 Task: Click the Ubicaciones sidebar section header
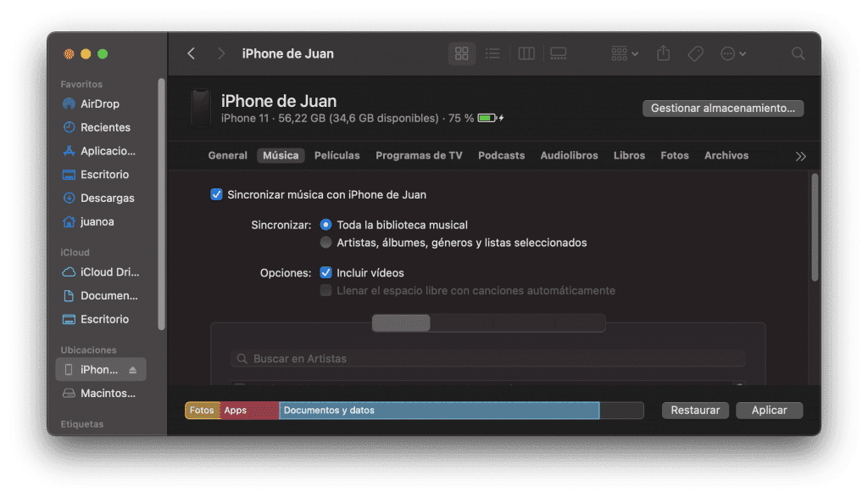pyautogui.click(x=88, y=350)
